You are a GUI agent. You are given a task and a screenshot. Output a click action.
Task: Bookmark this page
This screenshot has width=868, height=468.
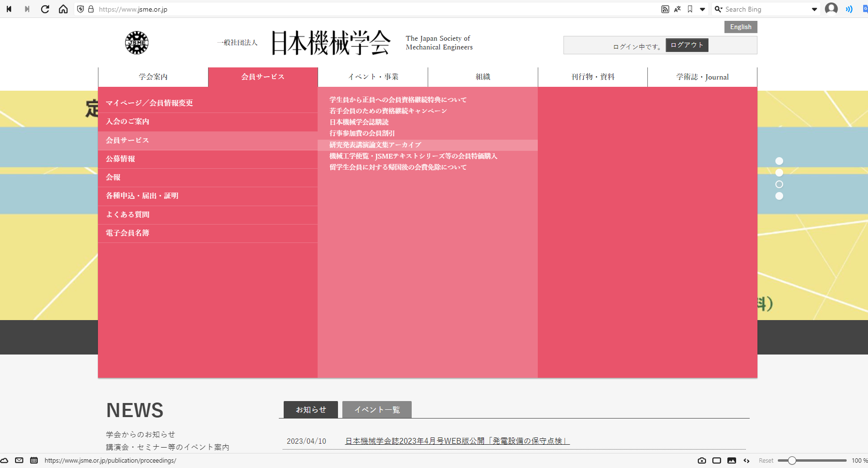point(690,9)
